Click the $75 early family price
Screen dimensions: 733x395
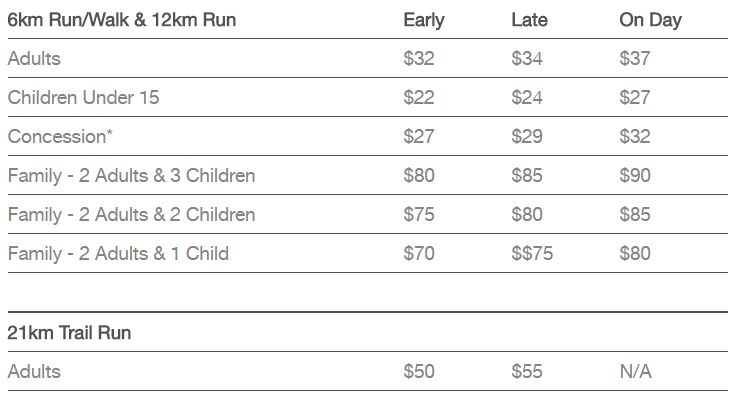tap(419, 215)
